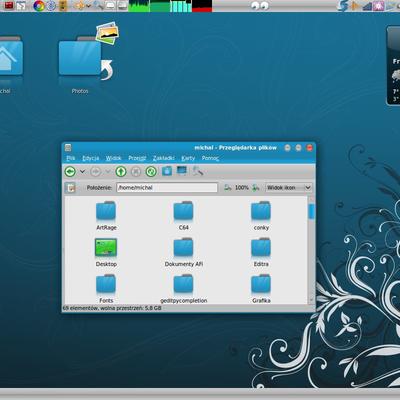Viewport: 400px width, 400px height.
Task: Click the color wheel icon in top panel
Action: 39,6
